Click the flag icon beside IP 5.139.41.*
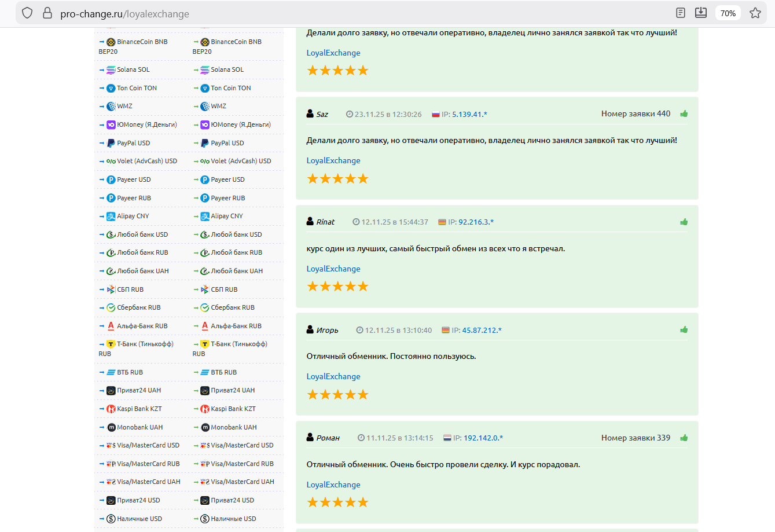 pyautogui.click(x=436, y=115)
